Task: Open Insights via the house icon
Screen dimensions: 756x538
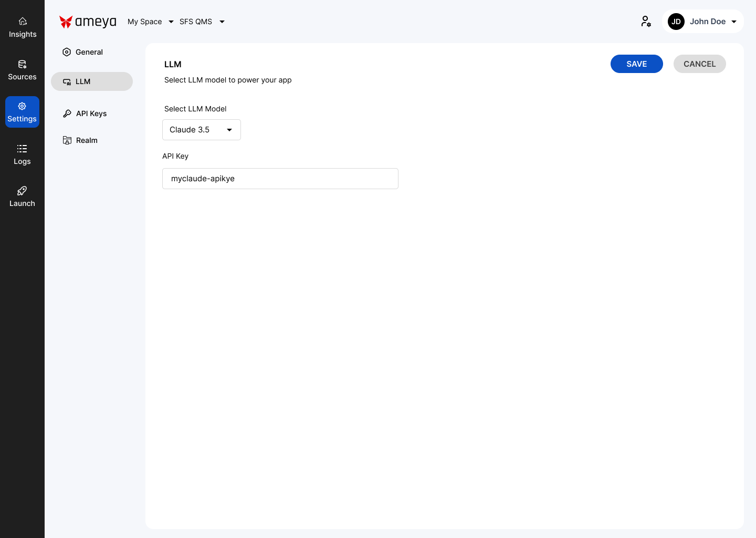Action: pyautogui.click(x=23, y=22)
